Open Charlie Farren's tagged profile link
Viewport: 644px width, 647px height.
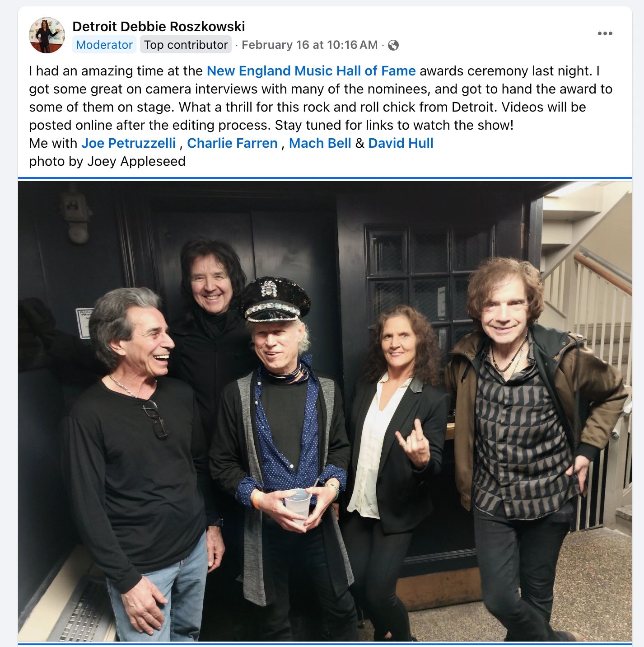click(x=232, y=143)
